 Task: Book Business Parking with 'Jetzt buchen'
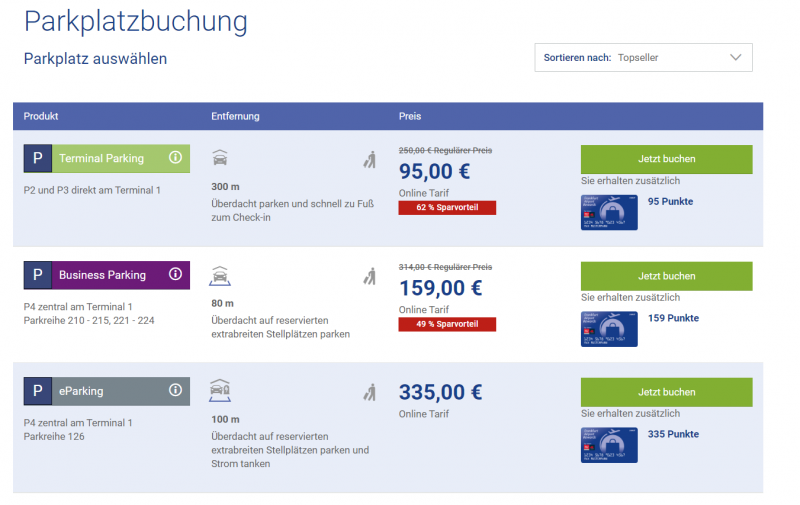tap(666, 276)
